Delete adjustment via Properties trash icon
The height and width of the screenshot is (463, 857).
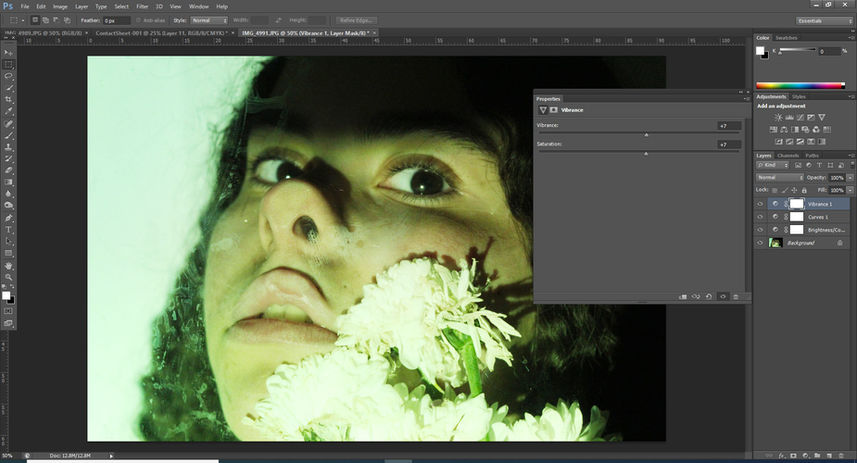click(735, 297)
